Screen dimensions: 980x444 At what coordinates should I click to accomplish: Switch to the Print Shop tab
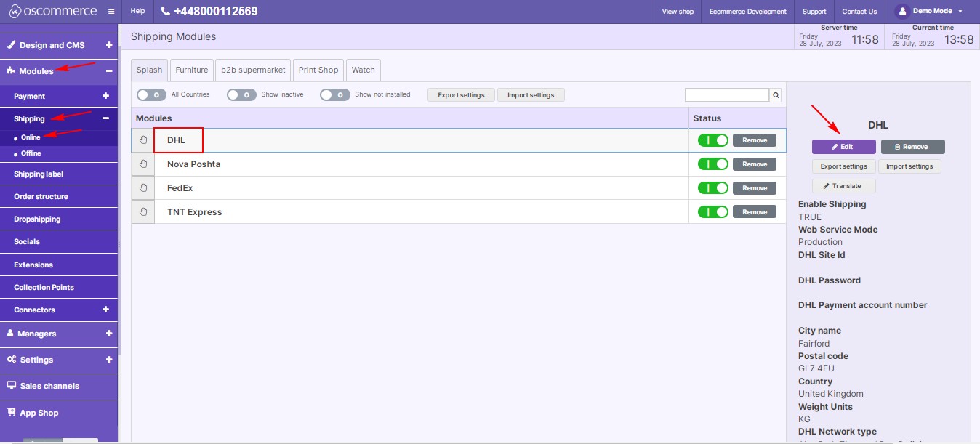point(318,70)
